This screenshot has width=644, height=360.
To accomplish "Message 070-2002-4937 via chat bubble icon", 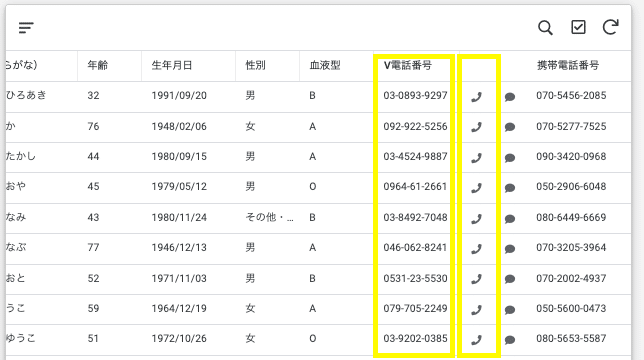I will [510, 279].
